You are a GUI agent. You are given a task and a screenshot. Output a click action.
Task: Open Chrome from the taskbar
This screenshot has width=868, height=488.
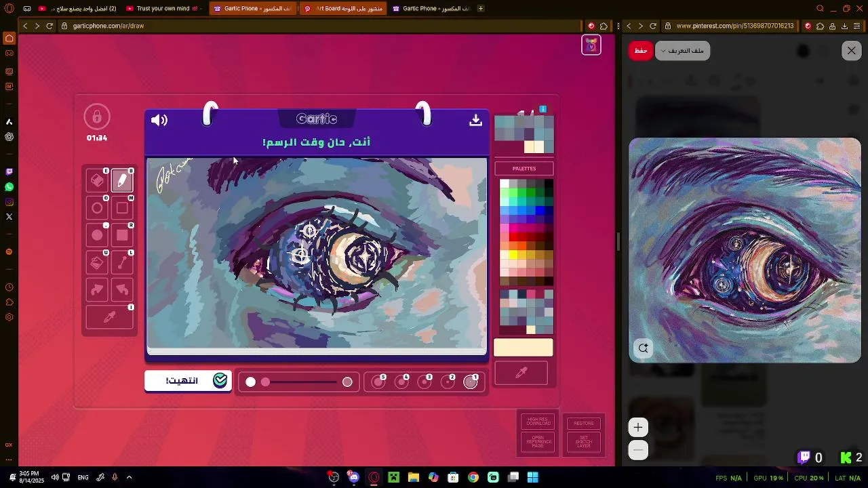[x=473, y=478]
